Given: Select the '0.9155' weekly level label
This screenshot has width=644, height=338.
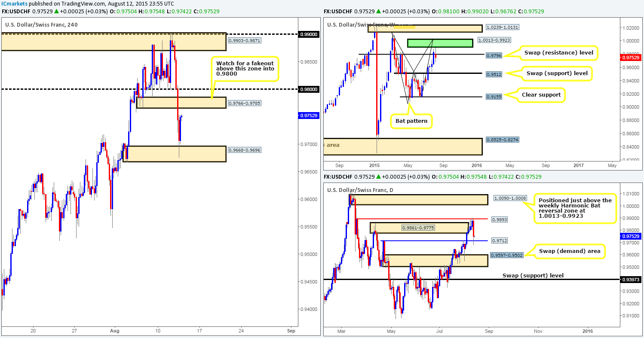Looking at the screenshot, I should [x=493, y=97].
